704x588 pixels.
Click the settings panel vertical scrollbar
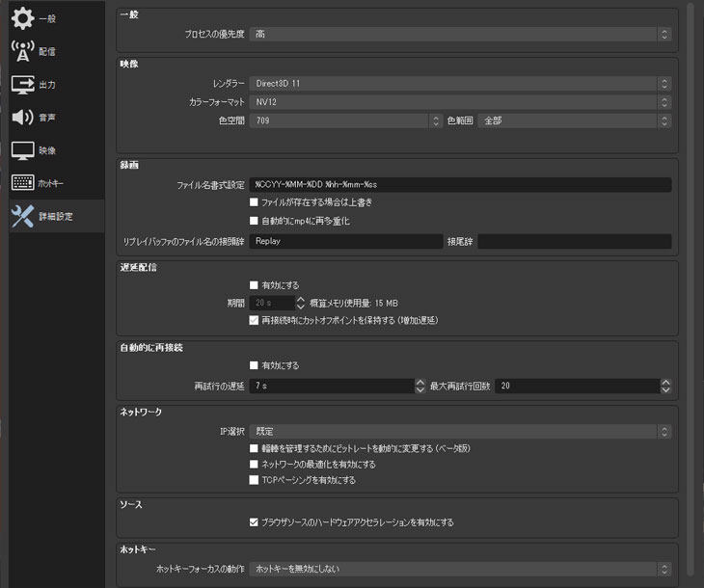(688, 289)
